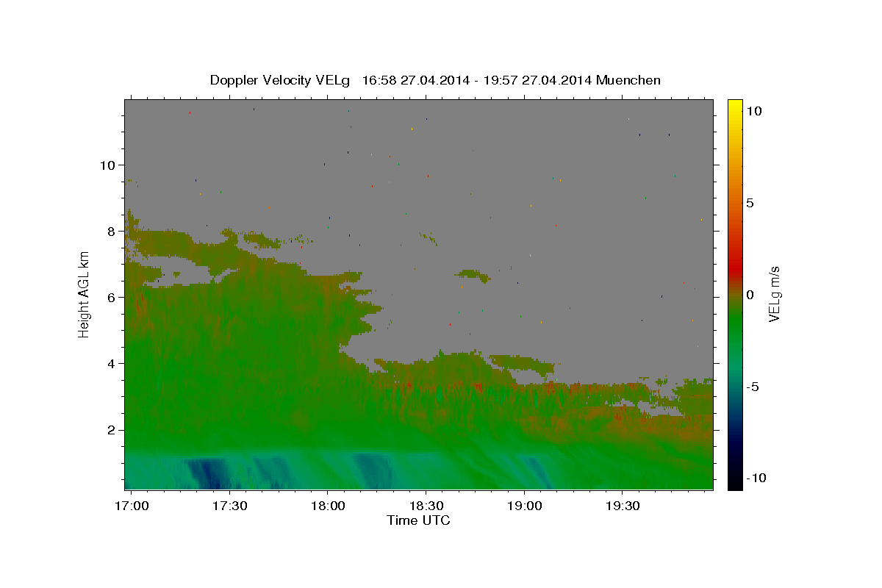The image size is (882, 588).
Task: Click the colorbar value -5 label
Action: click(753, 387)
